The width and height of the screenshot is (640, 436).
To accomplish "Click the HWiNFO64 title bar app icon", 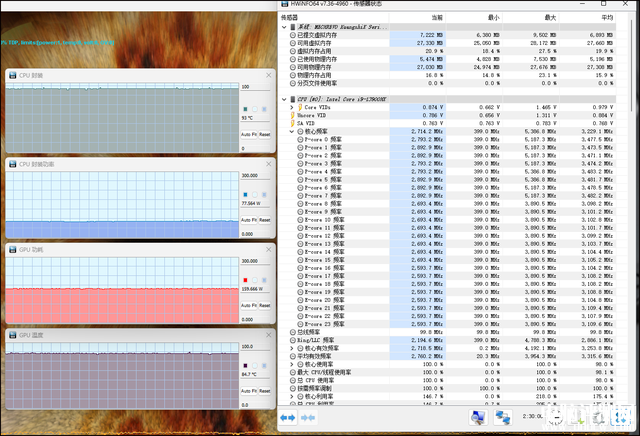I will [x=284, y=4].
